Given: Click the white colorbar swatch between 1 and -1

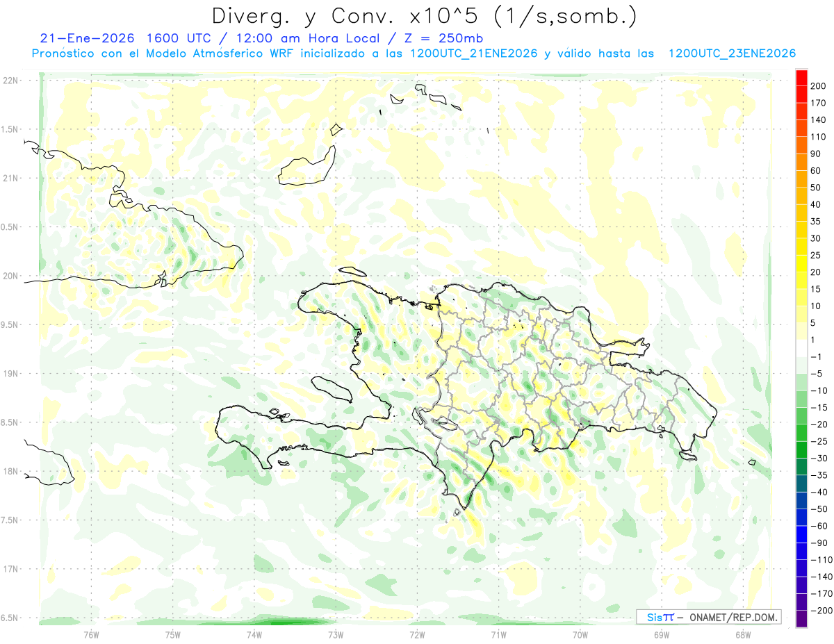Looking at the screenshot, I should (801, 349).
